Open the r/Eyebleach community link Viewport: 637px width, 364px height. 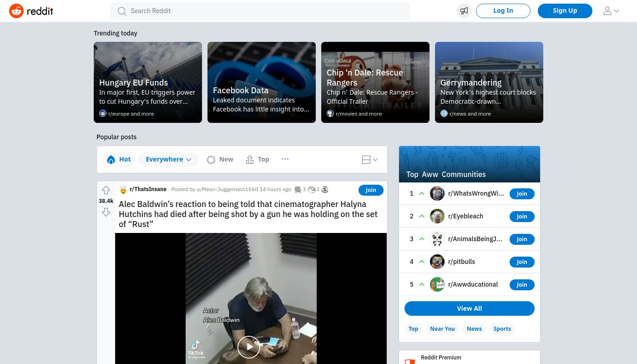pyautogui.click(x=465, y=216)
